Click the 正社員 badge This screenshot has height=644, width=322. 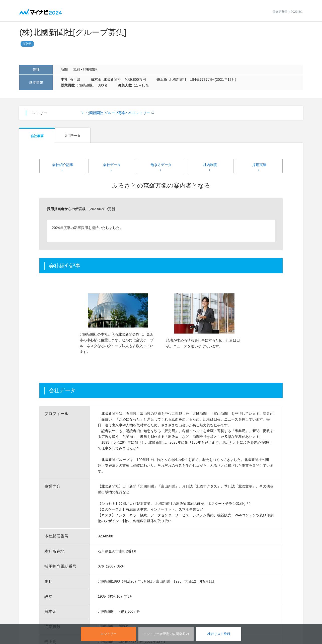[x=27, y=44]
